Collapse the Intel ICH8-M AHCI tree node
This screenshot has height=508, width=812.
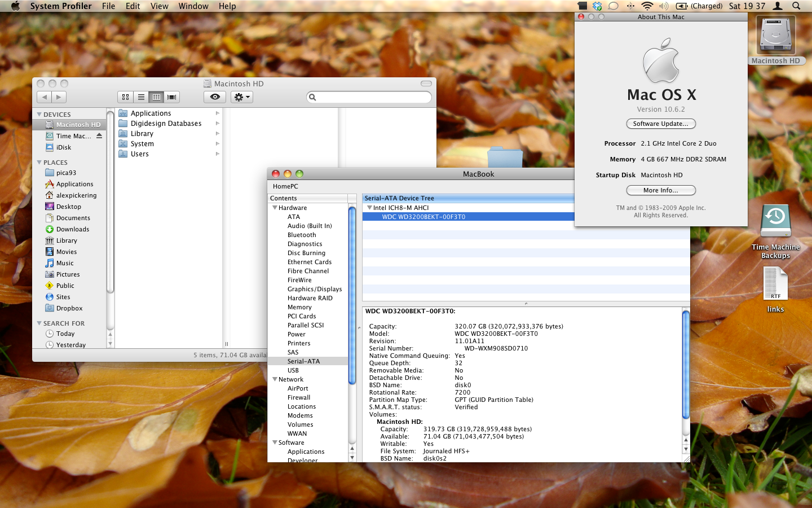[x=369, y=208]
